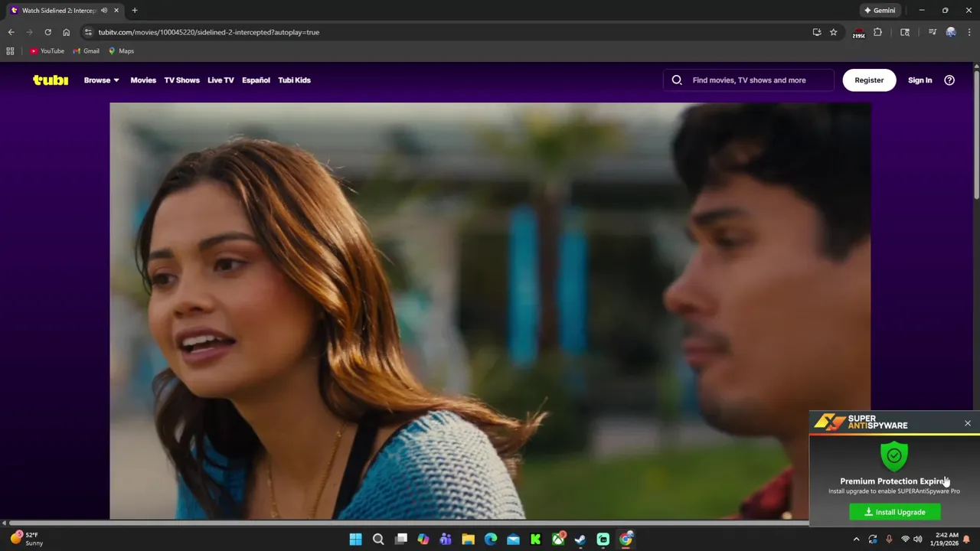
Task: Click the Sign In link
Action: point(920,80)
